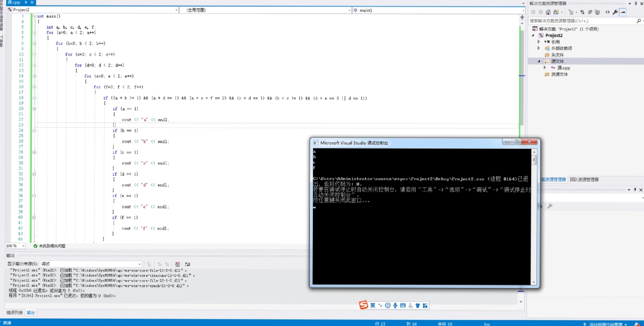Collapse the 源文件 folder
This screenshot has width=644, height=326.
539,61
